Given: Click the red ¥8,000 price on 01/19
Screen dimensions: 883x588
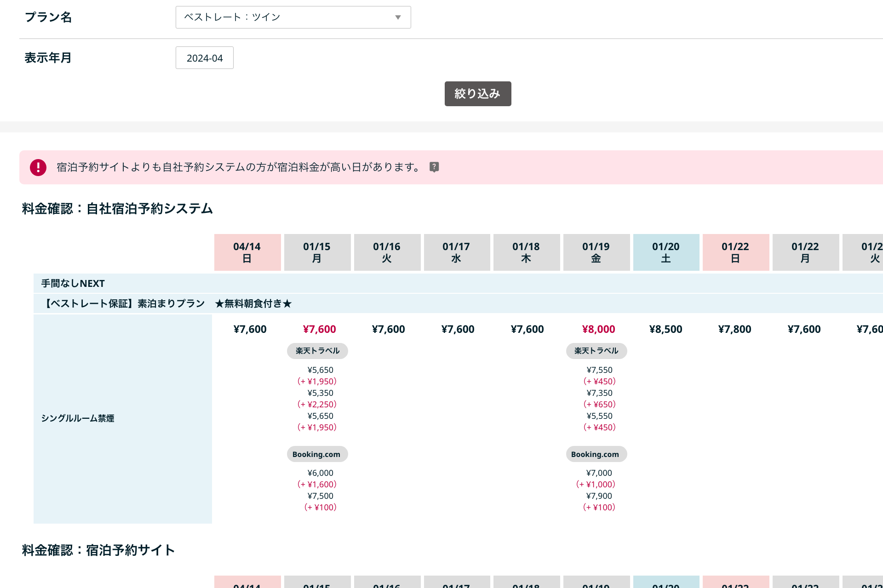Looking at the screenshot, I should 598,329.
